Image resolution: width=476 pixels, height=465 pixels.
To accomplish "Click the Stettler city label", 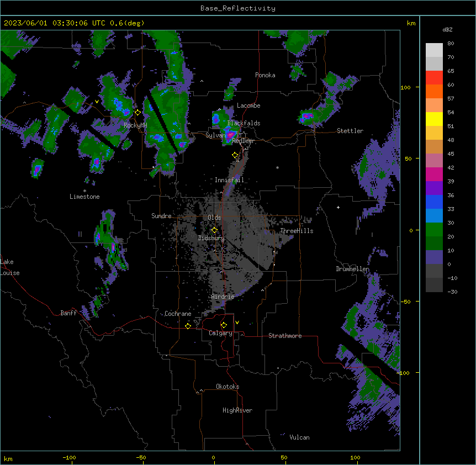I will click(350, 131).
